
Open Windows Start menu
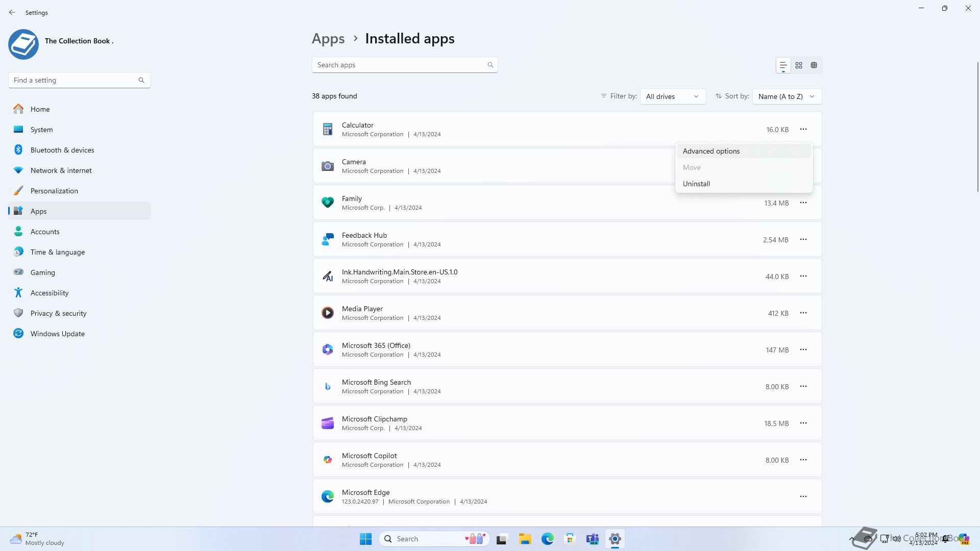click(x=365, y=539)
